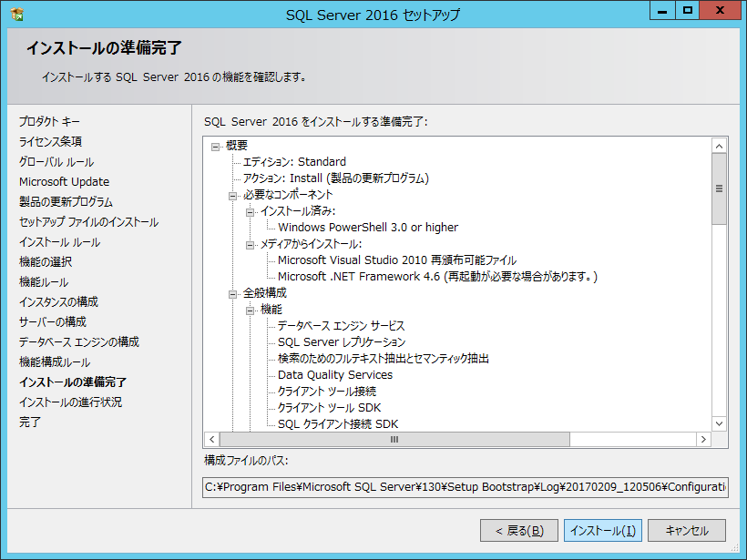Cancel setup with the キャンセル button
Image resolution: width=747 pixels, height=560 pixels.
pyautogui.click(x=686, y=530)
